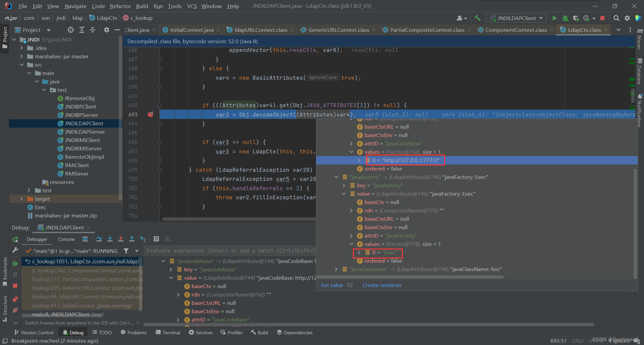Stop the running program with red Stop icon

[x=602, y=18]
